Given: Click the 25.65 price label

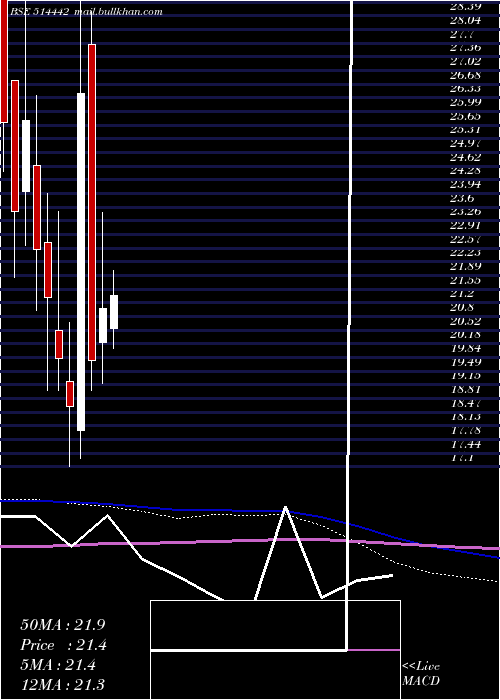Looking at the screenshot, I should pyautogui.click(x=465, y=116).
